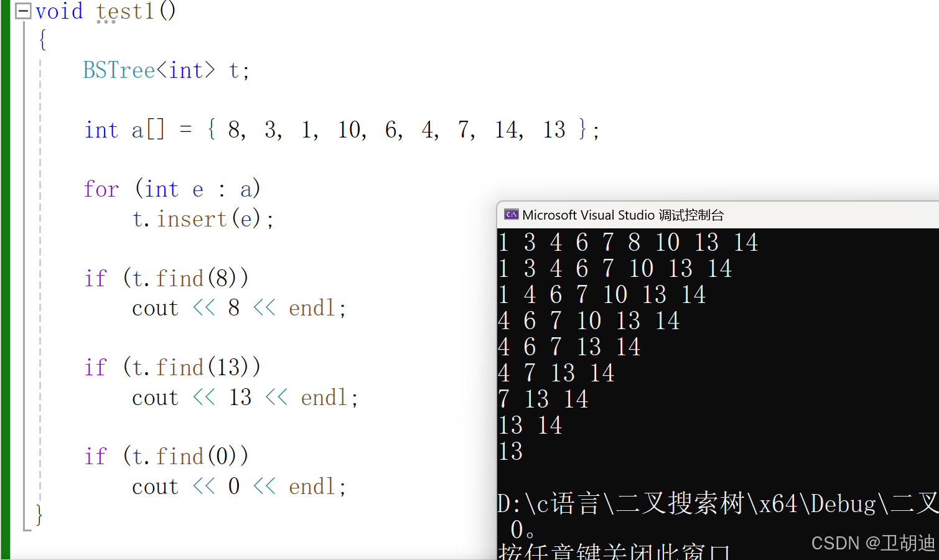This screenshot has width=939, height=560.
Task: Click console output line 4 7 13 14
Action: coord(556,373)
